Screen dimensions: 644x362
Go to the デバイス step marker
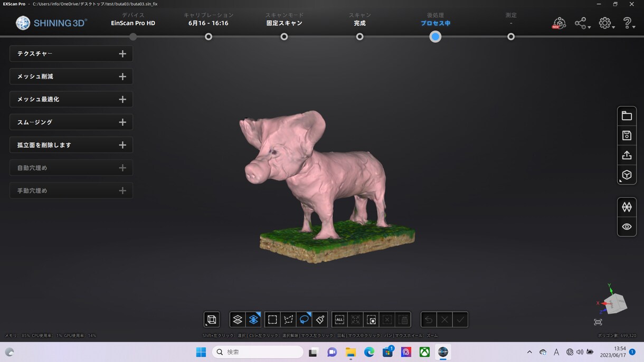click(x=133, y=36)
